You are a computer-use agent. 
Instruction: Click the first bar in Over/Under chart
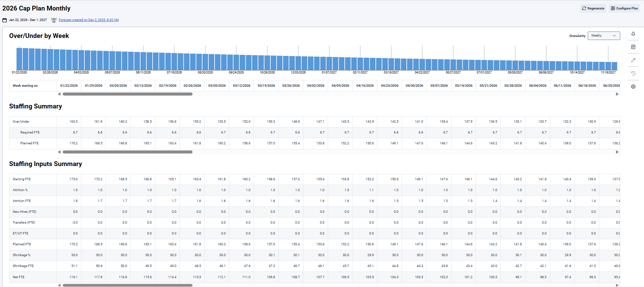[19, 59]
